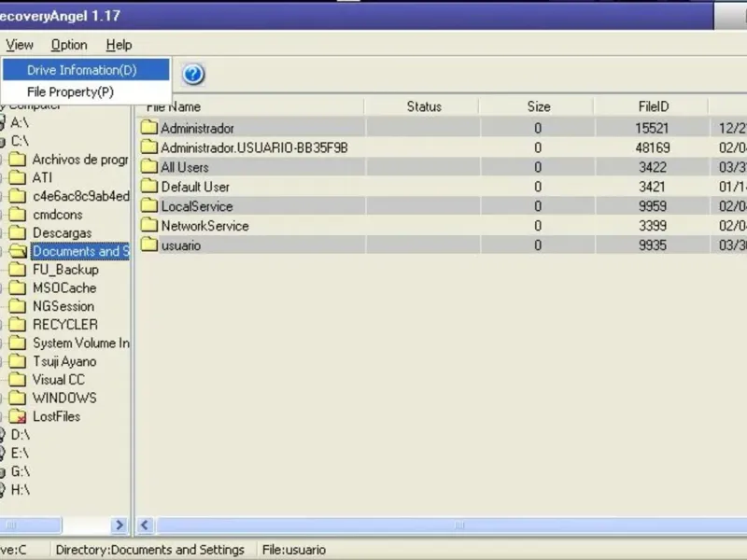The image size is (747, 560).
Task: Click Visual CC folder icon in tree
Action: click(x=18, y=380)
